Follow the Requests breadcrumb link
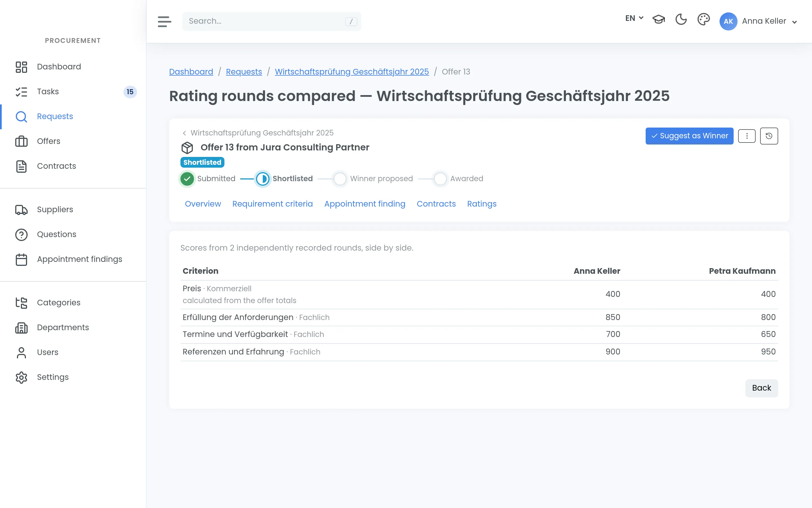 click(244, 72)
